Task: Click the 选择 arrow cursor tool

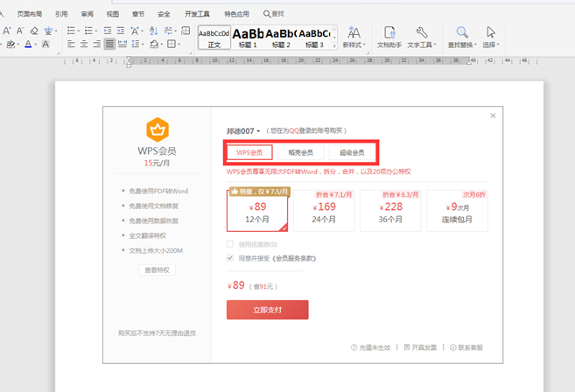Action: tap(491, 38)
